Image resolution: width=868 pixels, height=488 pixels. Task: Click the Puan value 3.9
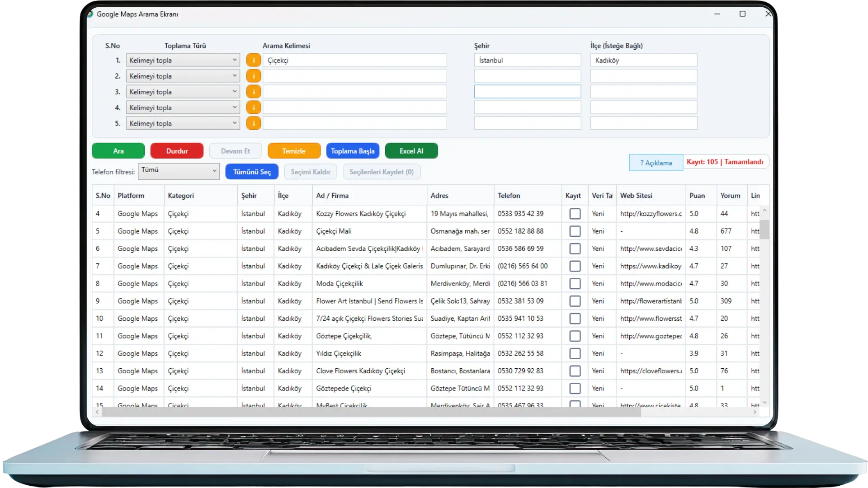coord(694,353)
